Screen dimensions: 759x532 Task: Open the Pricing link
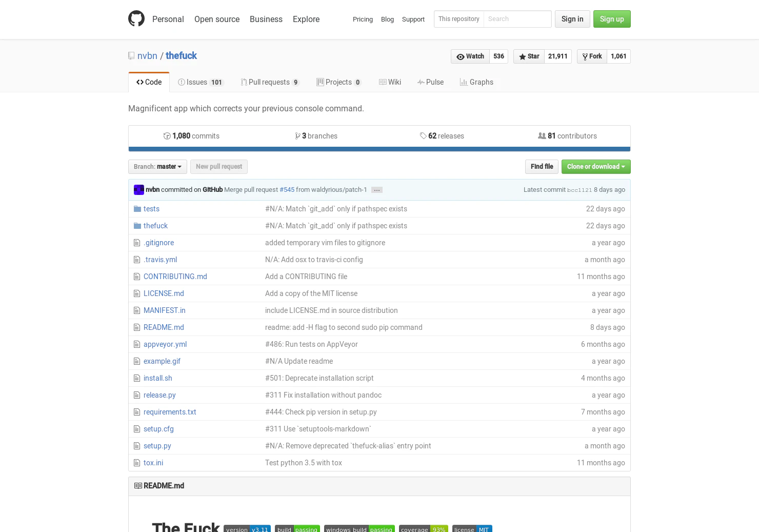tap(363, 19)
